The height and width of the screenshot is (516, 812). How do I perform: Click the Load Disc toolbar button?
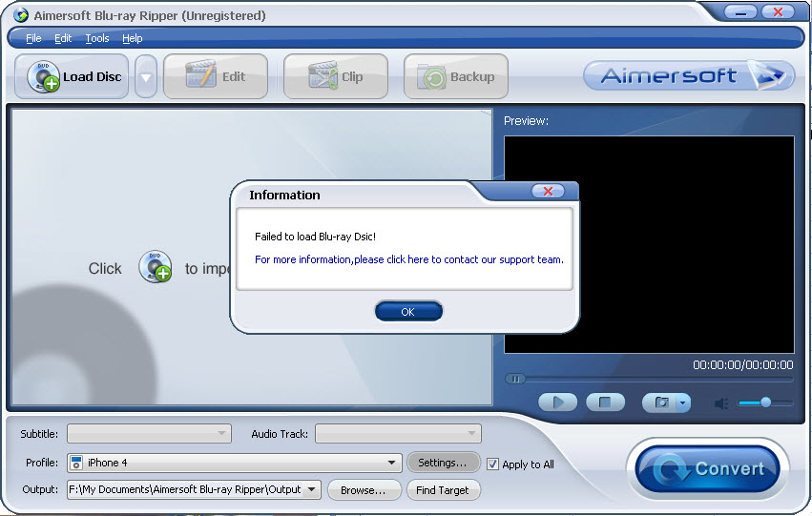(72, 76)
